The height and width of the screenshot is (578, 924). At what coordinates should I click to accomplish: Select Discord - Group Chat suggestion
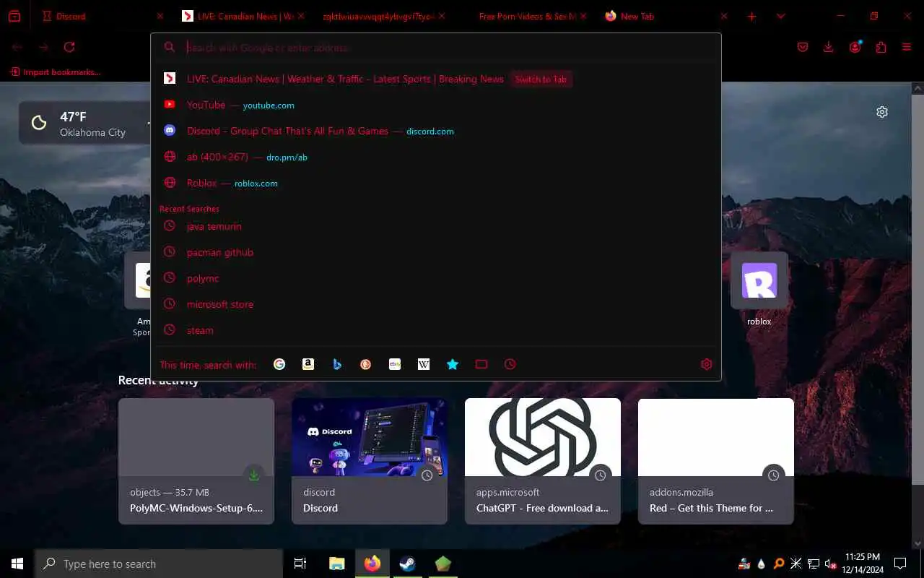point(436,131)
